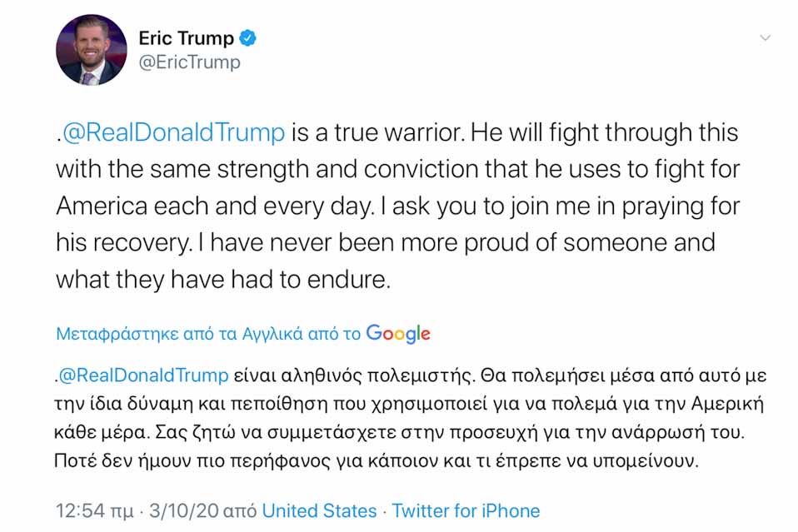The height and width of the screenshot is (532, 798).
Task: Open the @EricTrump handle
Action: click(x=189, y=62)
